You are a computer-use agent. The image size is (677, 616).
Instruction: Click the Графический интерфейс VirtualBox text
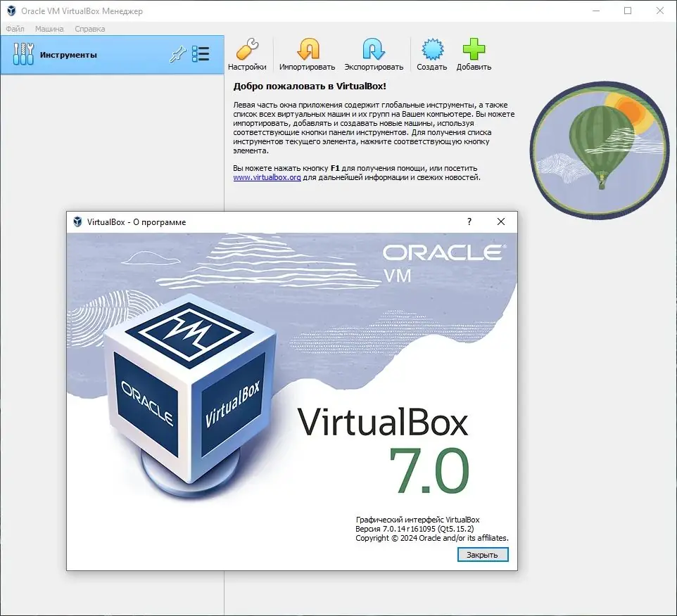click(417, 520)
